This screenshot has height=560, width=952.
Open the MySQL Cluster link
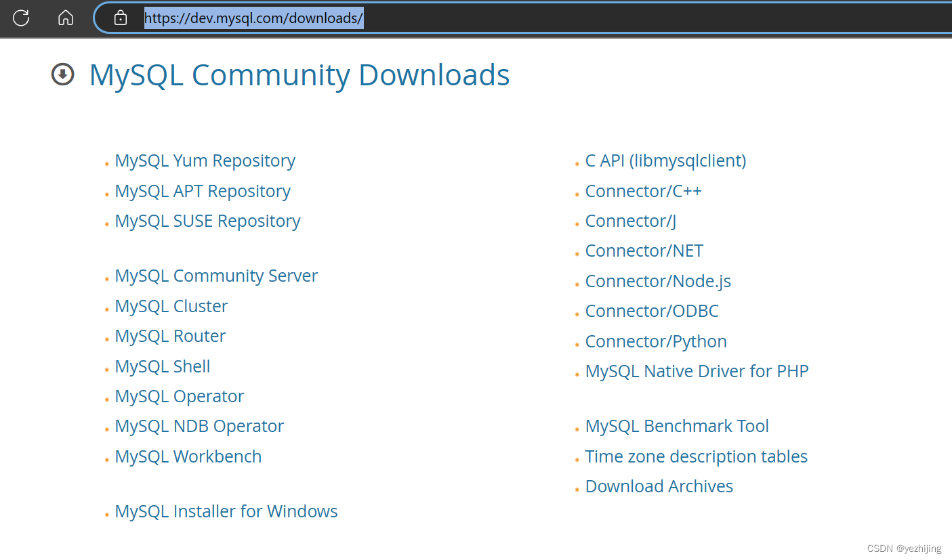(x=171, y=306)
